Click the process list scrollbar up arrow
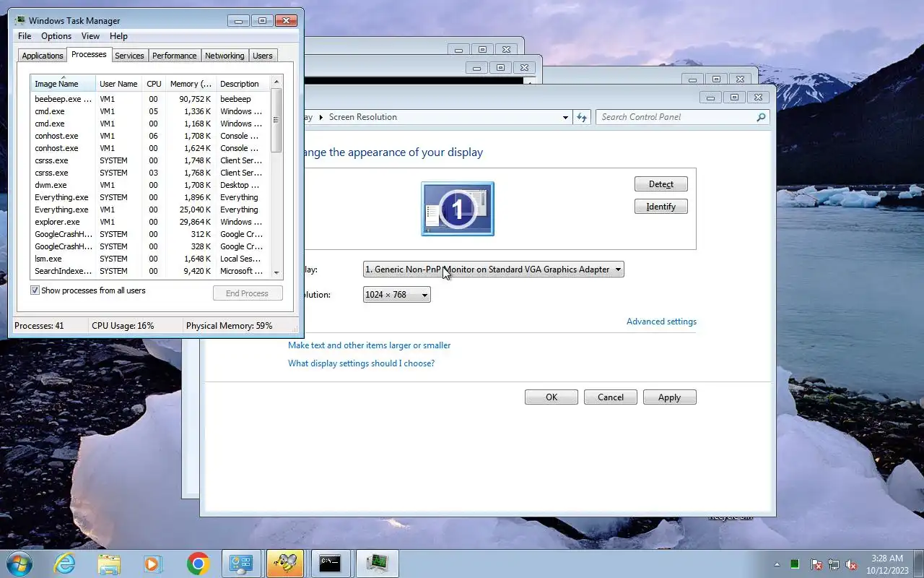924x578 pixels. tap(276, 82)
